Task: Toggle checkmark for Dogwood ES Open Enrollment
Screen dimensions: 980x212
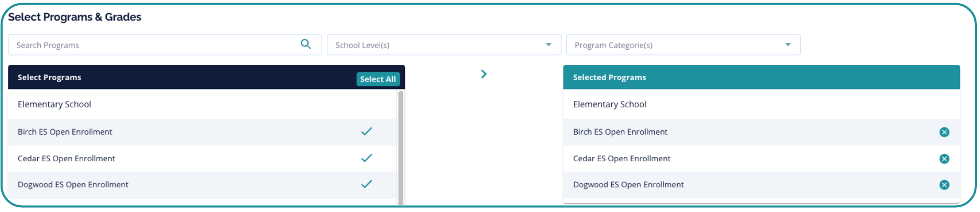Action: pyautogui.click(x=367, y=184)
